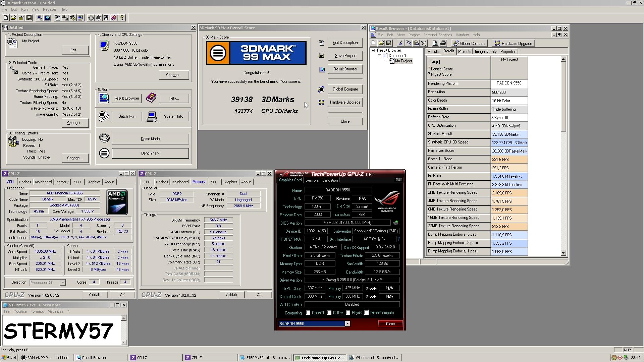This screenshot has width=644, height=362.
Task: Click Cut scissors icon in Result Browser toolbar
Action: click(x=400, y=43)
